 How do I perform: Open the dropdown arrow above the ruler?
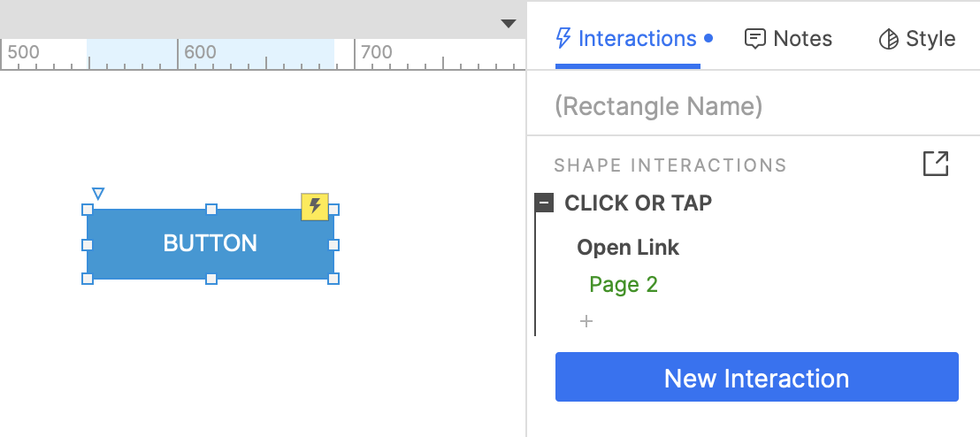508,24
